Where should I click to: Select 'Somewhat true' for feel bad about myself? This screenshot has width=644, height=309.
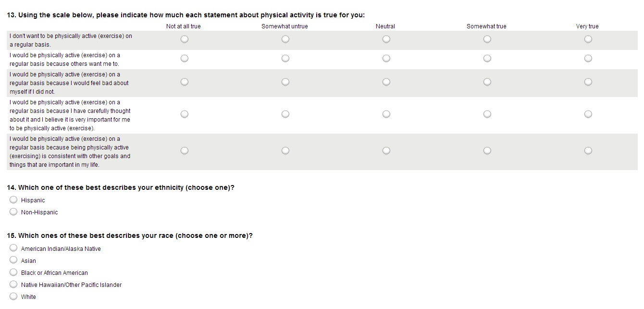487,82
